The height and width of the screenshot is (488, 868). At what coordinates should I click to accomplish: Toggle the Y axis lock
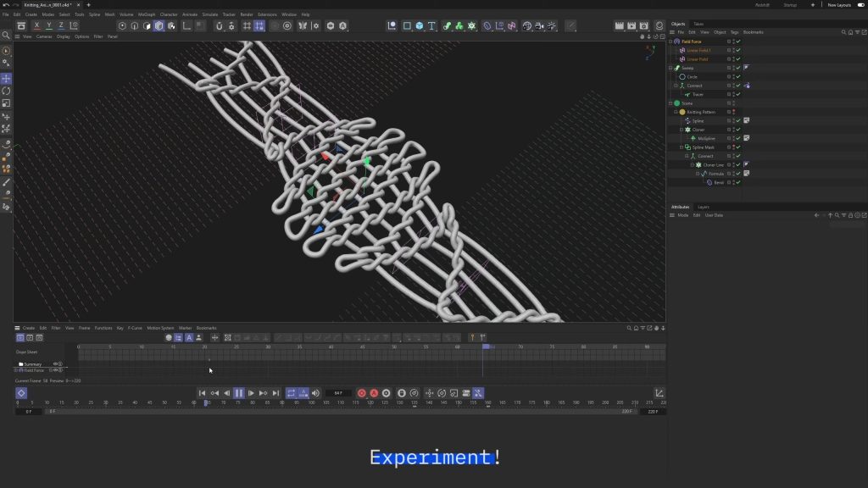pyautogui.click(x=48, y=25)
